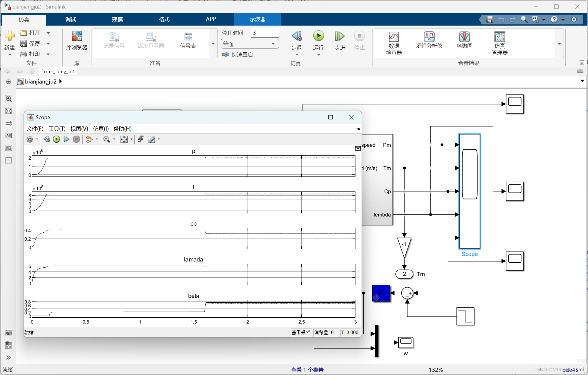Open the Simulation Manager (仿真管理器)
588x375 pixels.
[500, 44]
